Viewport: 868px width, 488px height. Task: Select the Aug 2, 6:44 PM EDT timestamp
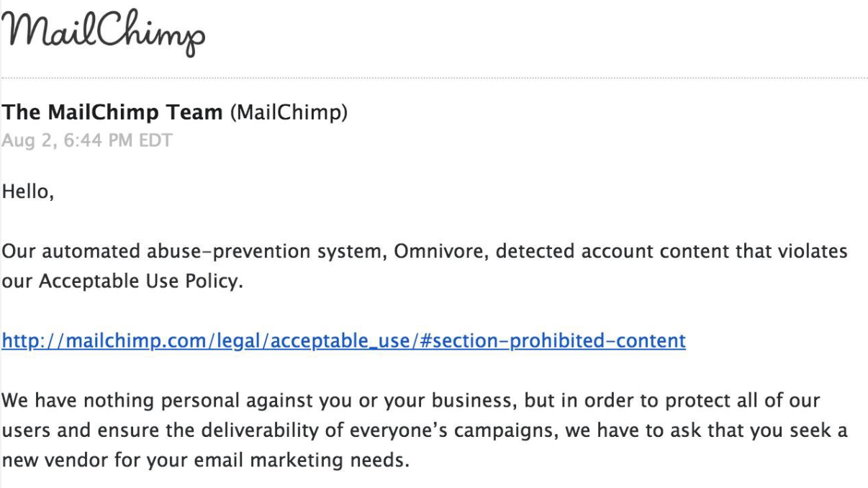(88, 140)
